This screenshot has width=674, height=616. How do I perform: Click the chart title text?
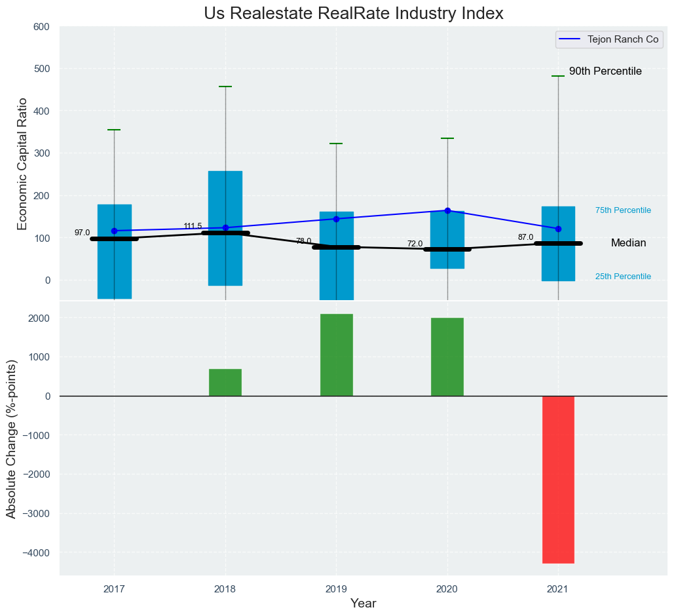tap(353, 13)
